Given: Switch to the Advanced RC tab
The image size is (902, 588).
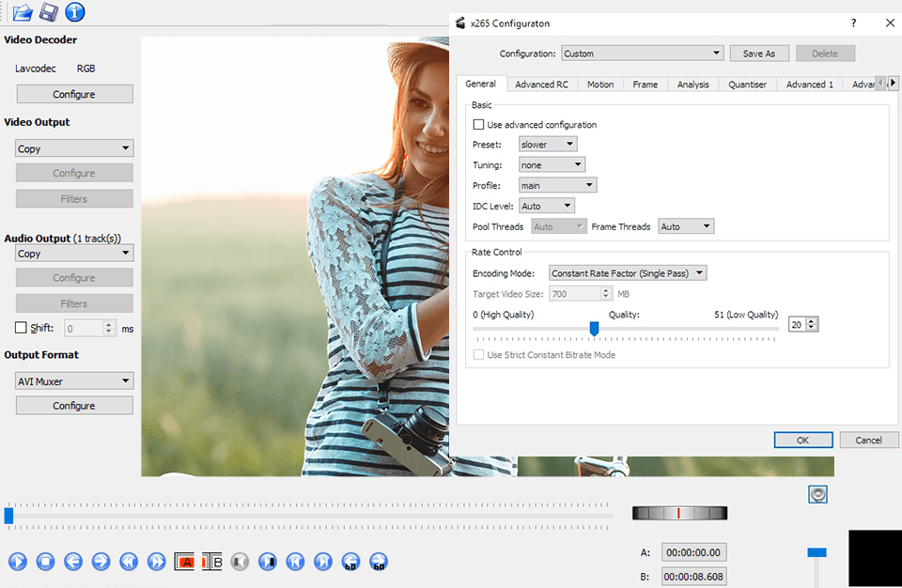Looking at the screenshot, I should coord(541,84).
